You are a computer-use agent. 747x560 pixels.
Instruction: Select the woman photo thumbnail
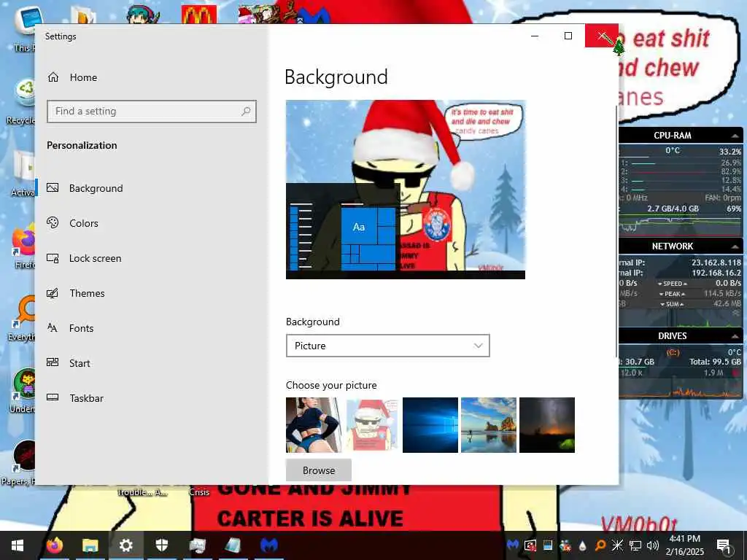click(314, 425)
